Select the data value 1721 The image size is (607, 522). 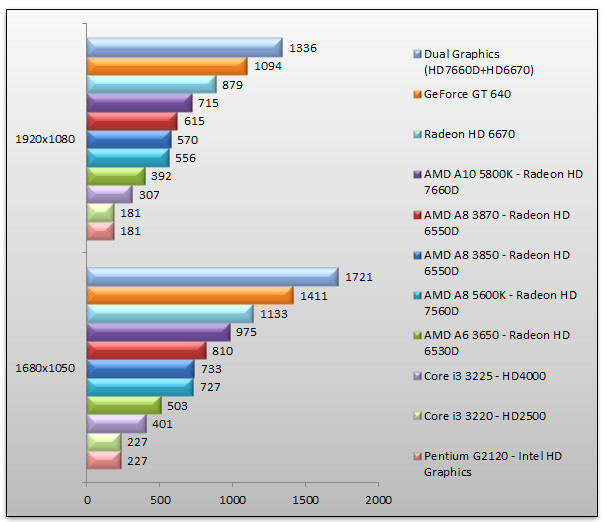pos(358,277)
